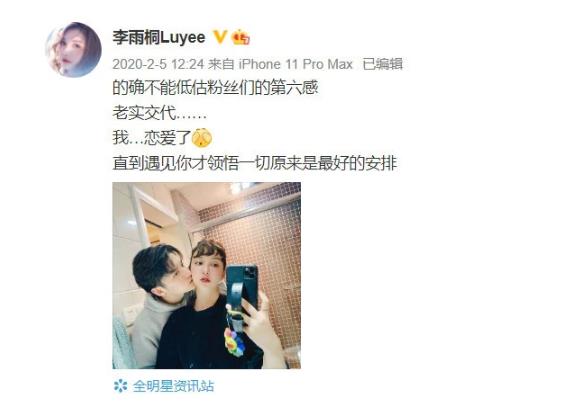Screen dimensions: 583x403
Task: Click the smartphone shown in the photo
Action: click(x=242, y=288)
